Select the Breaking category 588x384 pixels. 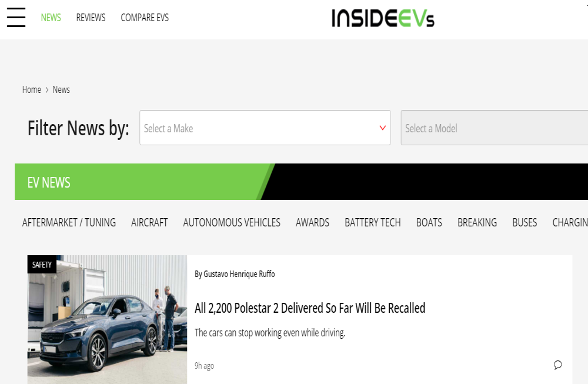(x=477, y=222)
